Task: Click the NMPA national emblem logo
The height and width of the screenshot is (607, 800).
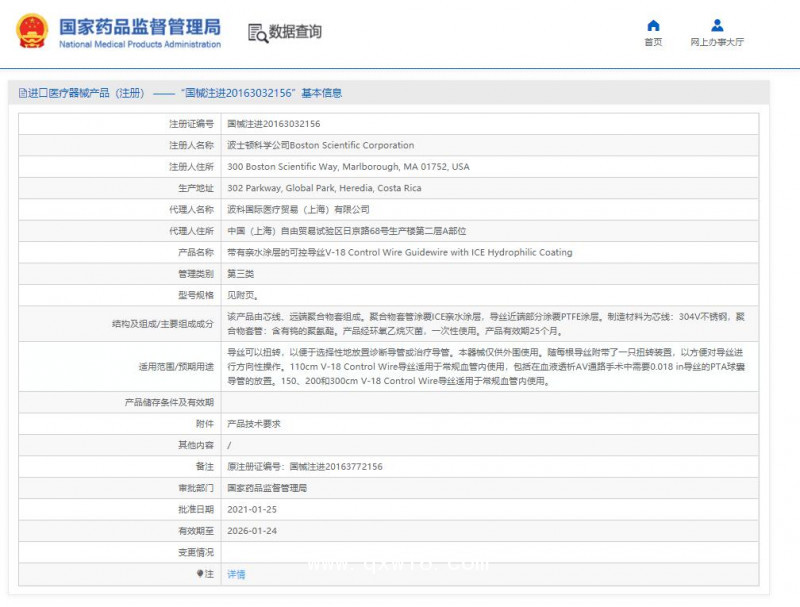Action: coord(34,31)
